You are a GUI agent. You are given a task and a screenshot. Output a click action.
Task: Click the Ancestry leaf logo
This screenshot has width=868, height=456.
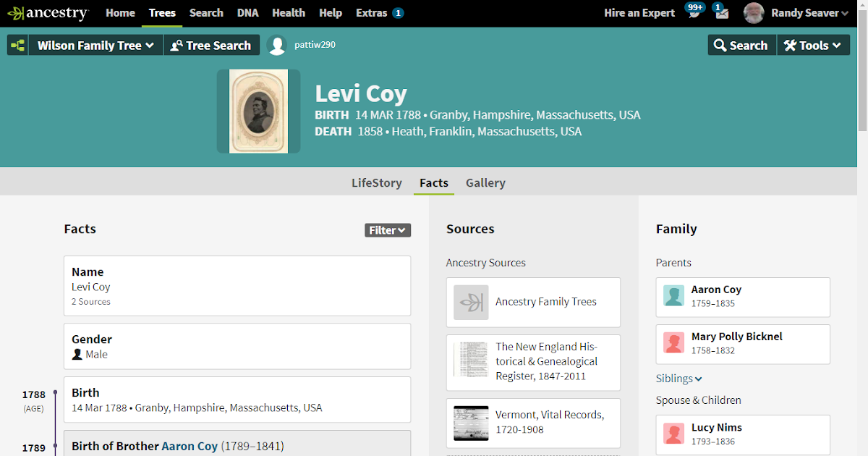coord(14,12)
